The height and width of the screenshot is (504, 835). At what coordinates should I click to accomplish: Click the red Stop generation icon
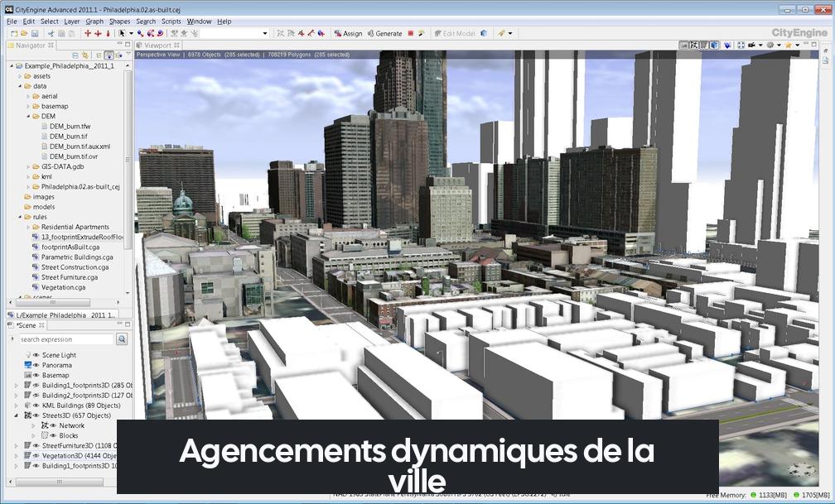[x=411, y=33]
